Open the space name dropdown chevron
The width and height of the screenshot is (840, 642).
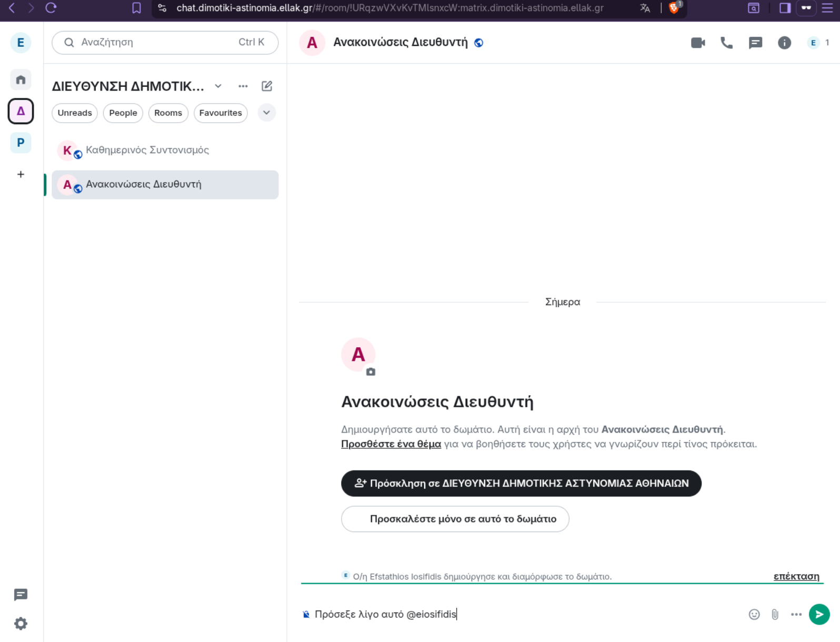point(218,86)
